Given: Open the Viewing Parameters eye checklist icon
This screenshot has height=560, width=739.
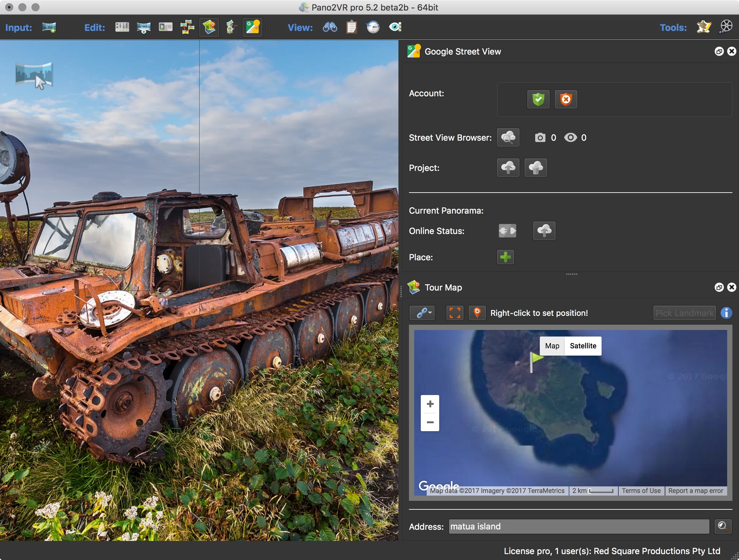Looking at the screenshot, I should [395, 27].
